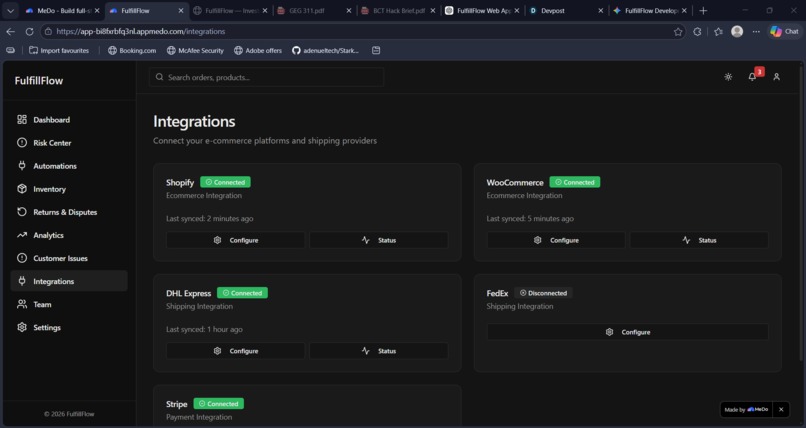Open Dashboard in the sidebar
806x428 pixels.
(69, 120)
